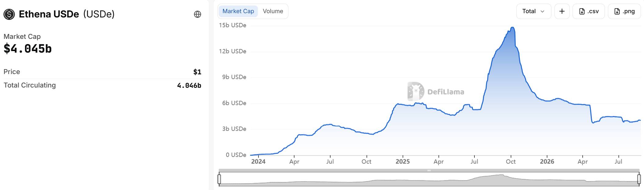Click the DefiLlama watermark logo
Image resolution: width=644 pixels, height=190 pixels.
tap(436, 91)
